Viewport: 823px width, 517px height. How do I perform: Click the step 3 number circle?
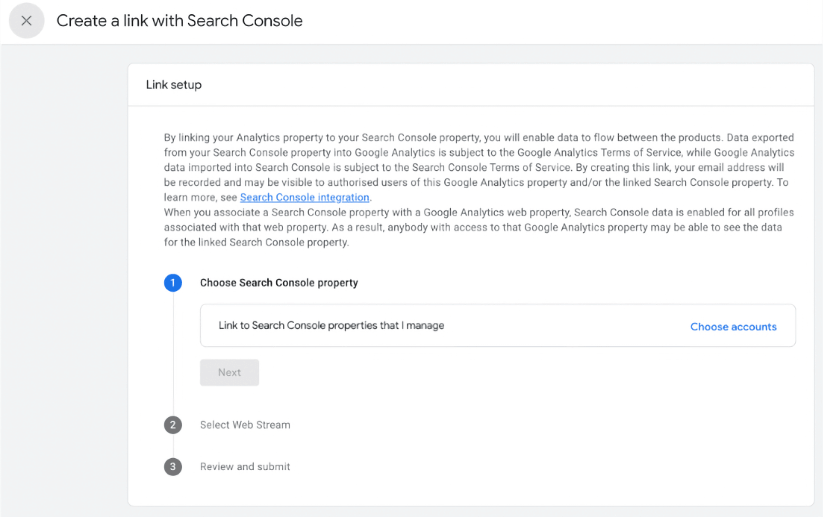coord(173,467)
